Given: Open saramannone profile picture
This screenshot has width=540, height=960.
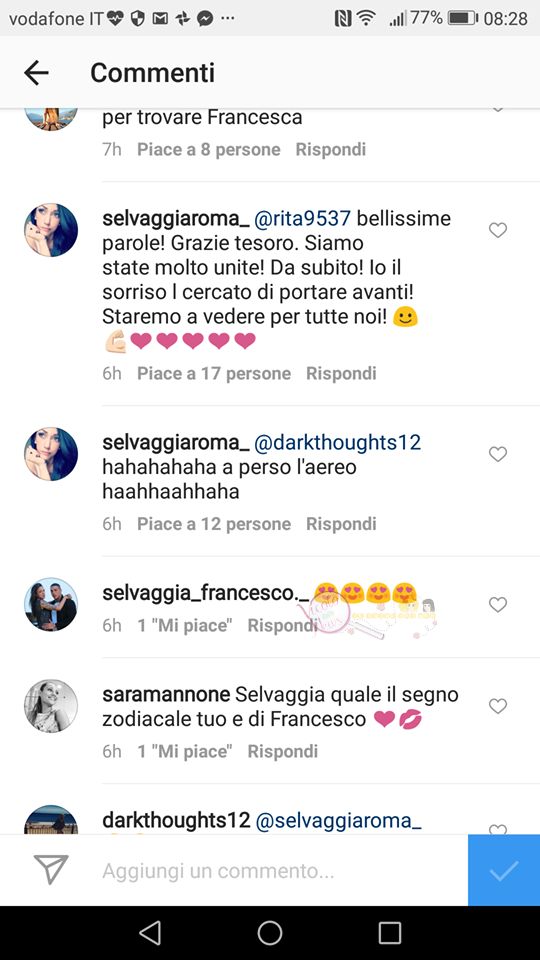Looking at the screenshot, I should (x=51, y=706).
